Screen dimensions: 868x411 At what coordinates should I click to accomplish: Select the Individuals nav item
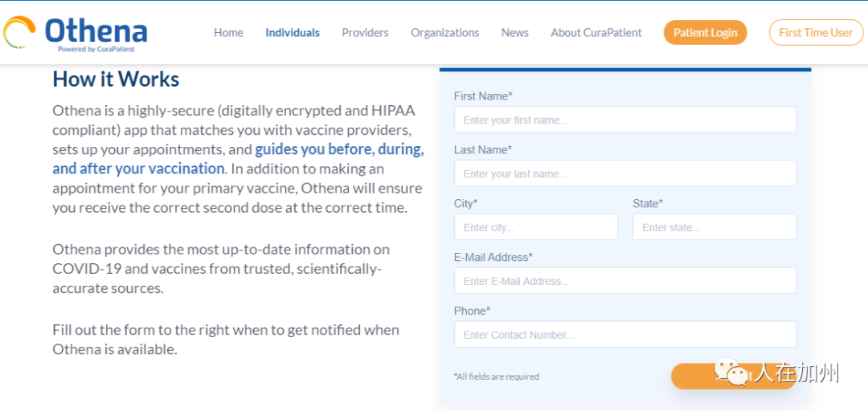coord(293,33)
